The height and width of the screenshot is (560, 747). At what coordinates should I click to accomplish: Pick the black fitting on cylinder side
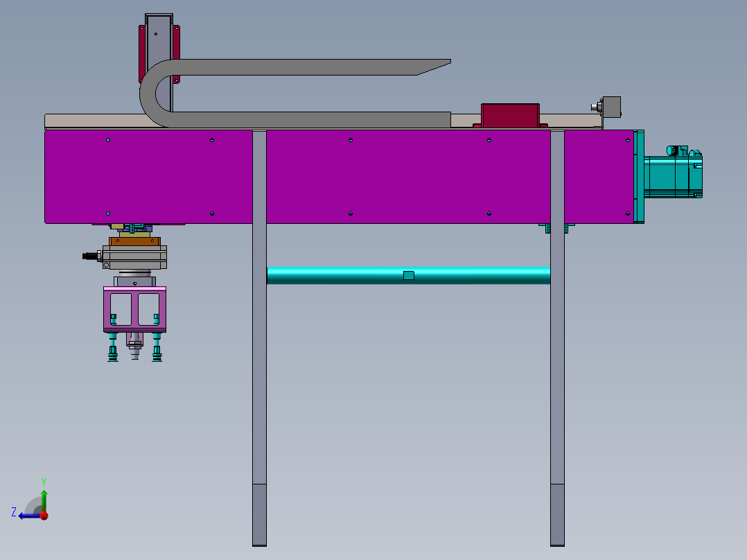[x=91, y=256]
